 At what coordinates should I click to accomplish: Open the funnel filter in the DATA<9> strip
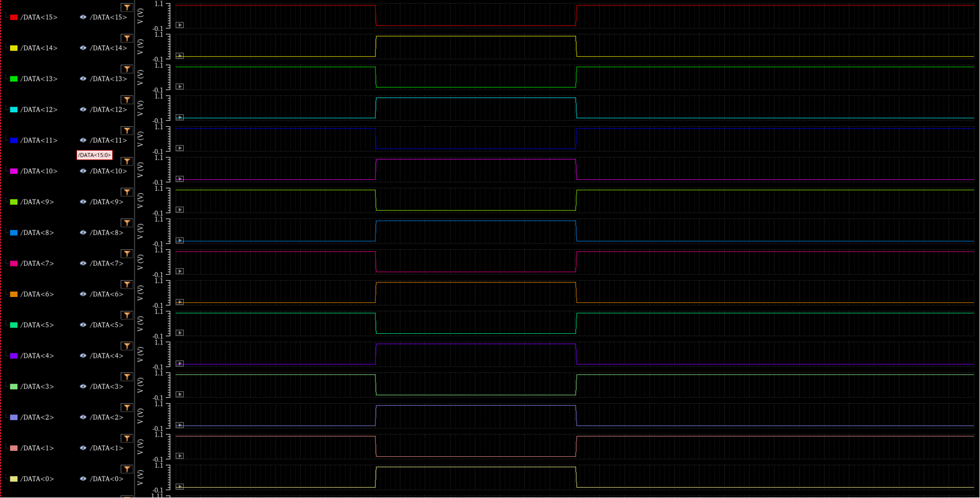(127, 192)
